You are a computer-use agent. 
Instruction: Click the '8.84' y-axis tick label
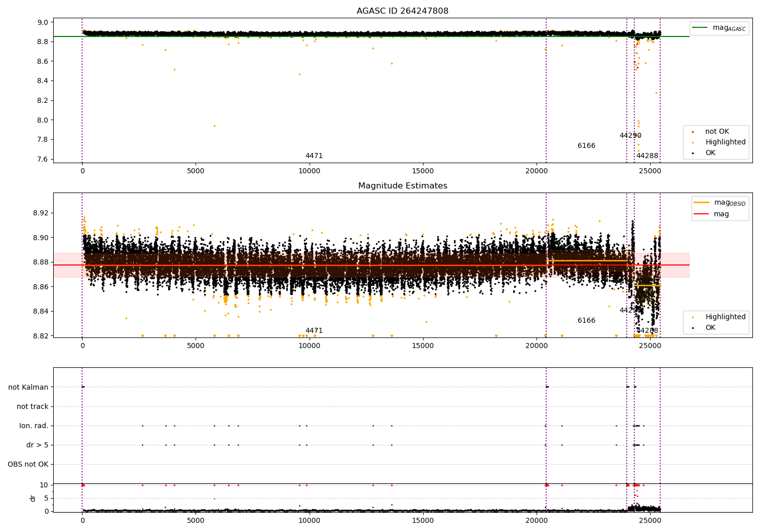(x=42, y=311)
